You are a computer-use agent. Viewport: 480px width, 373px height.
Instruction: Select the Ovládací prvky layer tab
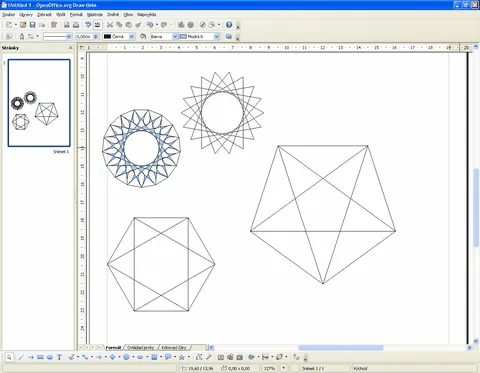[x=140, y=348]
